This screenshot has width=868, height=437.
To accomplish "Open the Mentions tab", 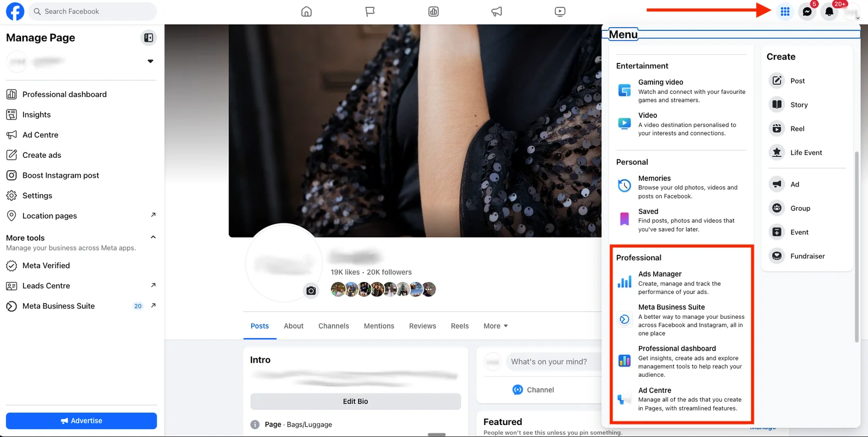I will click(x=379, y=326).
